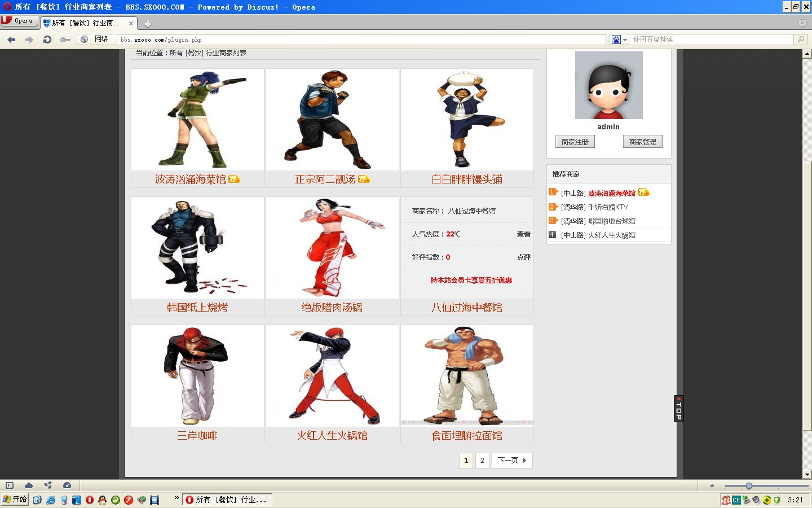Click the CH language indicator in tray
Image resolution: width=812 pixels, height=508 pixels.
coord(736,500)
